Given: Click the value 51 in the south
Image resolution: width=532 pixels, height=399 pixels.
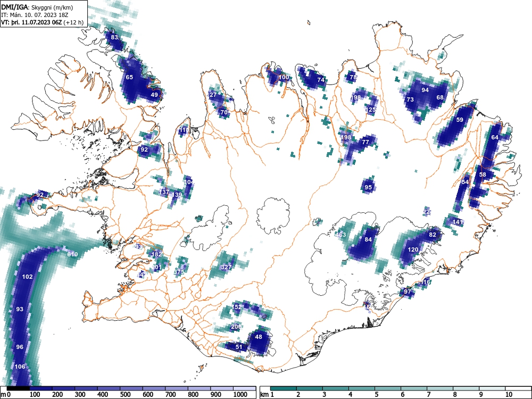Looking at the screenshot, I should [239, 347].
